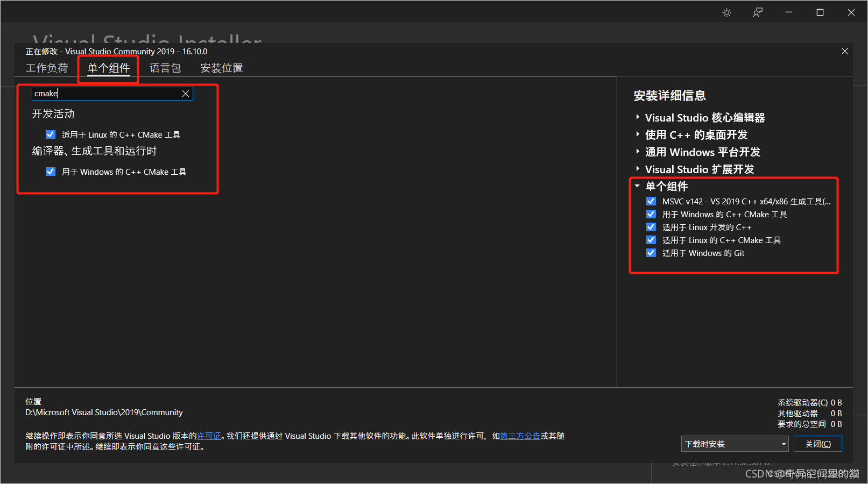Clear the cmake search with the X icon
Image resolution: width=868 pixels, height=484 pixels.
point(186,93)
